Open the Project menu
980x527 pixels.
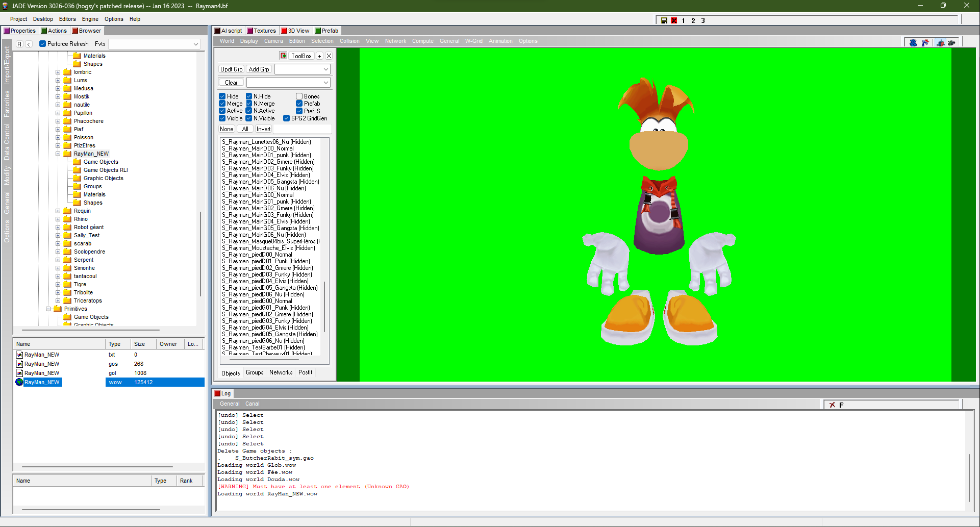[x=18, y=19]
